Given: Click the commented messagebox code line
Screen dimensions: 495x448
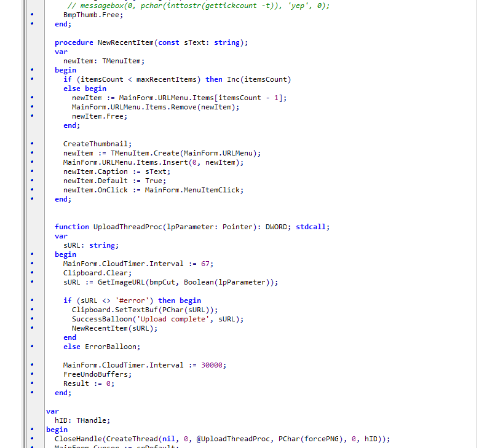Looking at the screenshot, I should click(198, 6).
